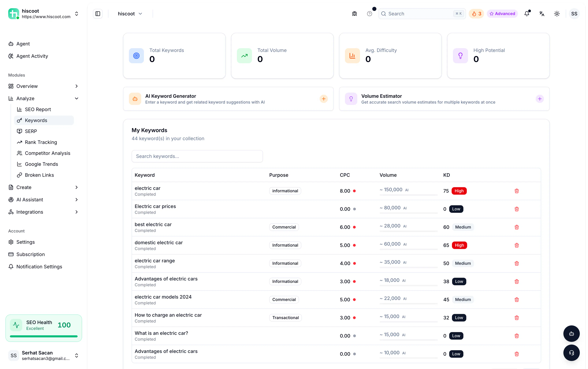Delete the 'Electric car prices' keyword
This screenshot has height=369, width=588.
(517, 209)
